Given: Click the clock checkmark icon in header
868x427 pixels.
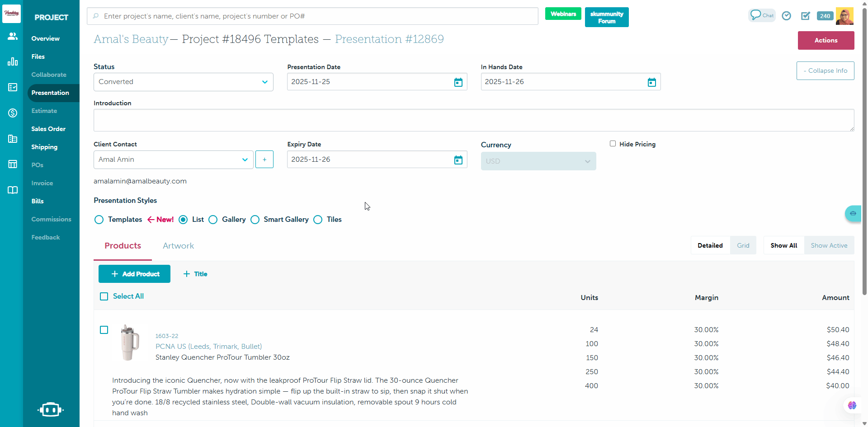Looking at the screenshot, I should coord(787,16).
